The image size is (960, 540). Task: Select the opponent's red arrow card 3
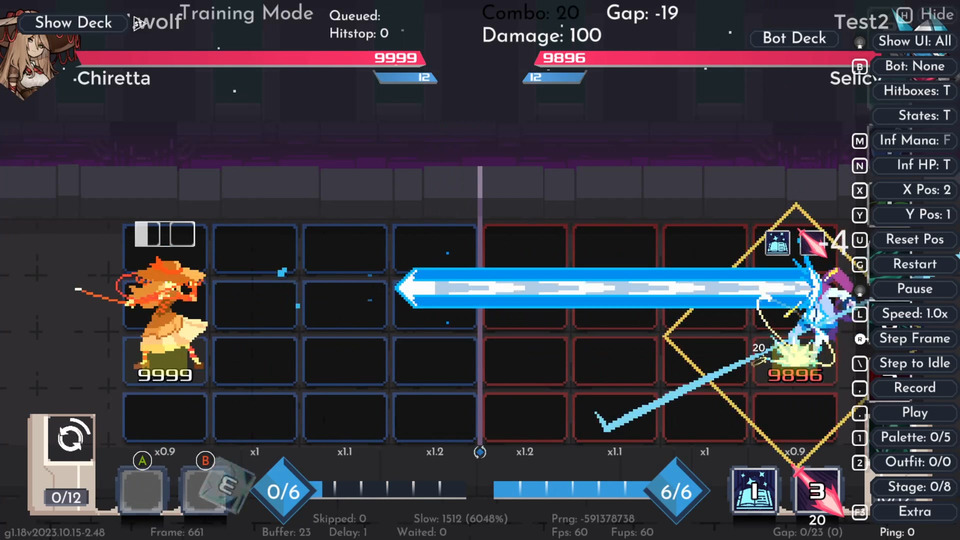817,490
